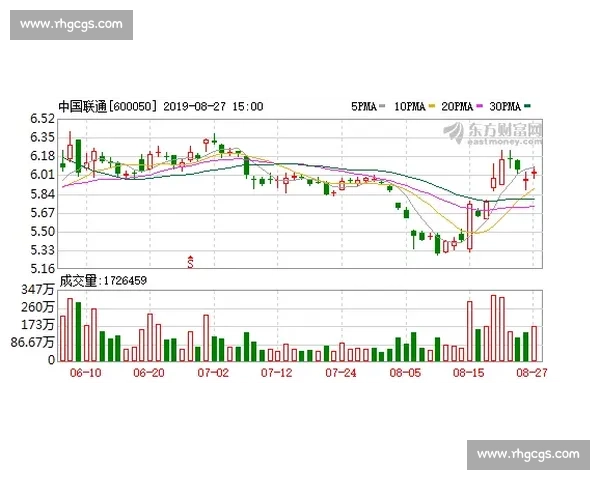The height and width of the screenshot is (480, 600).
Task: Click the 347万 volume axis label
Action: pos(38,289)
